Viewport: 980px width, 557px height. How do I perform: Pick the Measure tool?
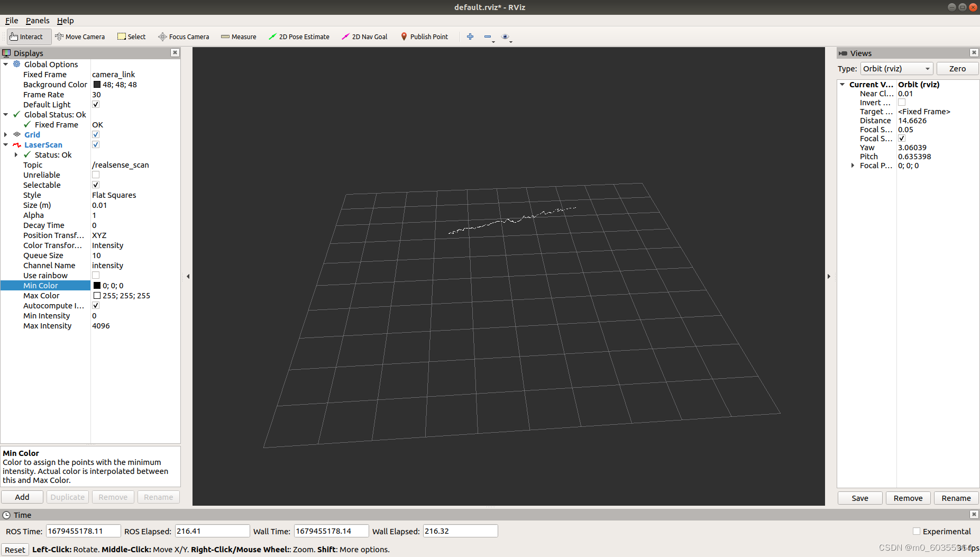(239, 36)
